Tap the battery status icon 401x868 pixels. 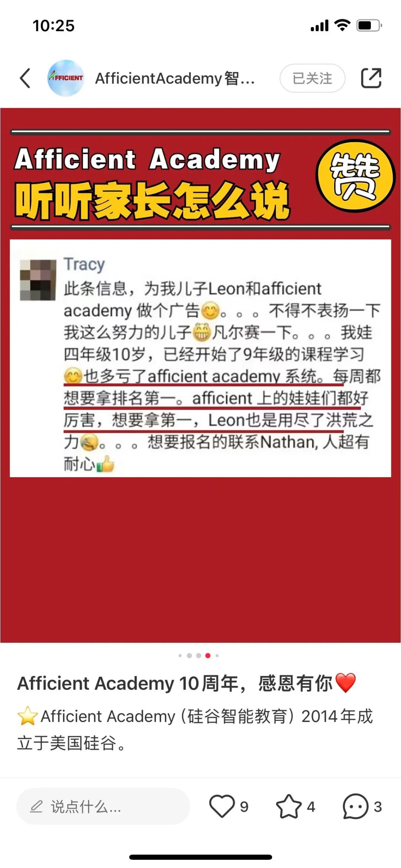click(x=369, y=26)
